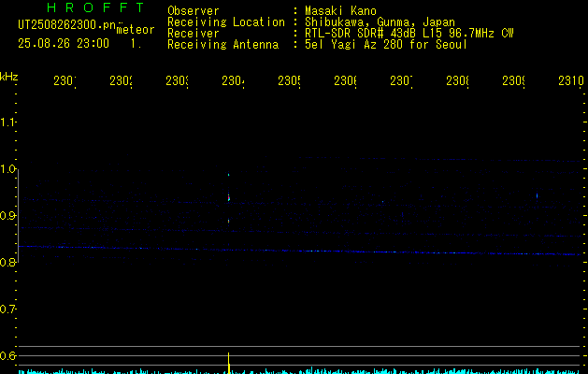Click the 2305 time axis label

click(x=289, y=81)
